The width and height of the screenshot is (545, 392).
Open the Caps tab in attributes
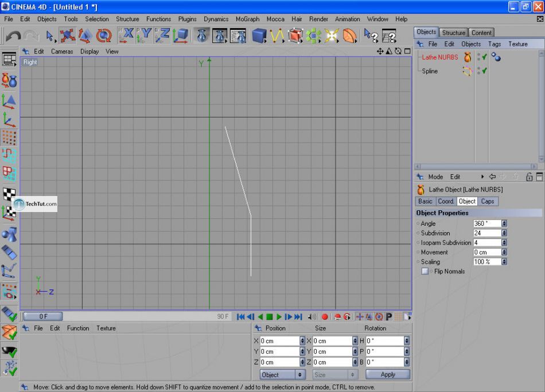(x=488, y=201)
